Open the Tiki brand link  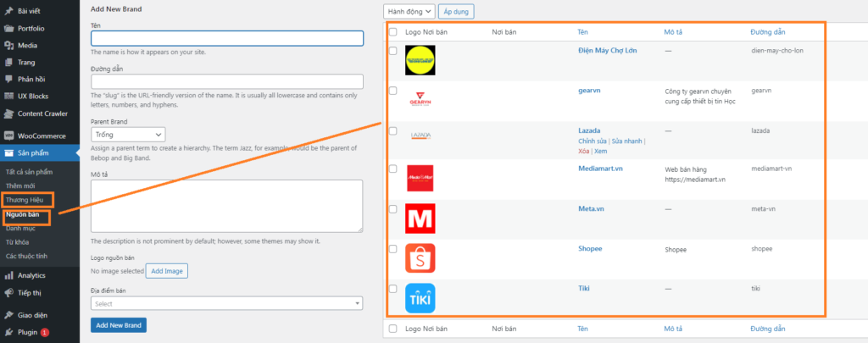click(x=583, y=288)
